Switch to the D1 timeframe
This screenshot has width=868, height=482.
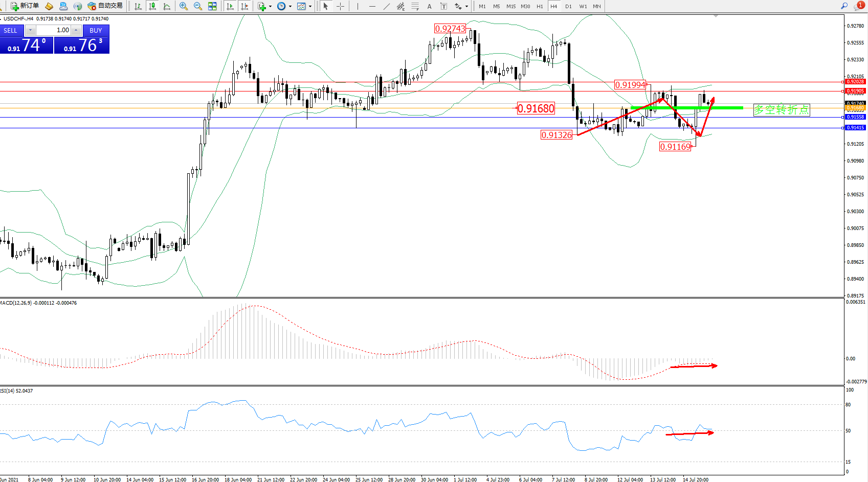(x=568, y=6)
